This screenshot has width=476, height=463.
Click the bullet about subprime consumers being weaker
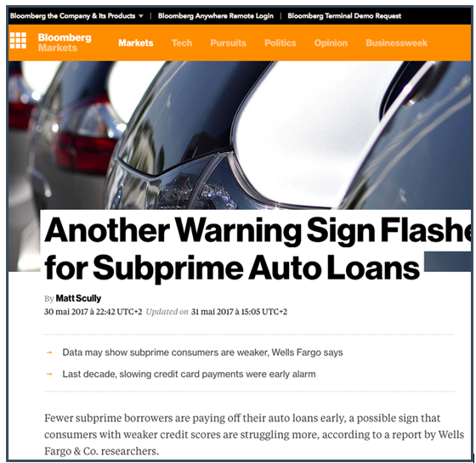tap(202, 353)
